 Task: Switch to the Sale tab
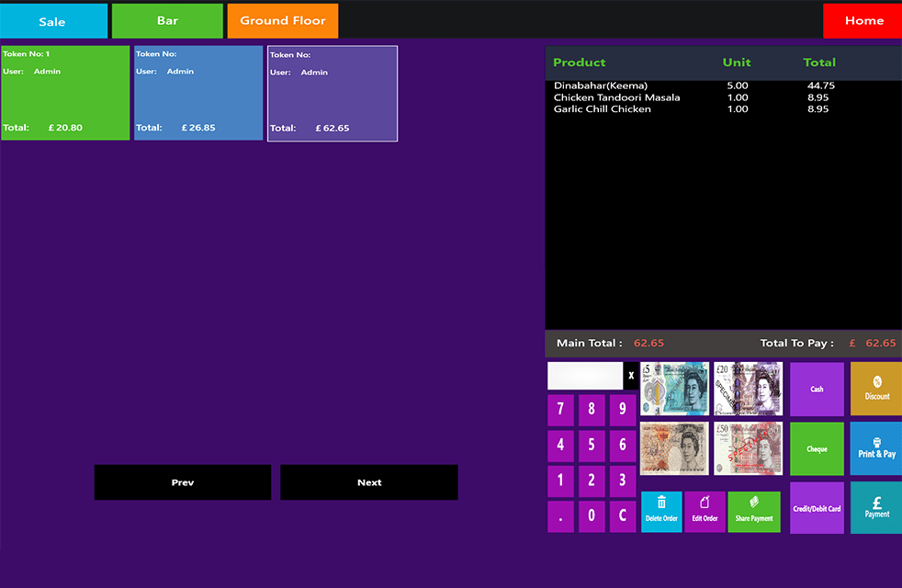click(53, 21)
